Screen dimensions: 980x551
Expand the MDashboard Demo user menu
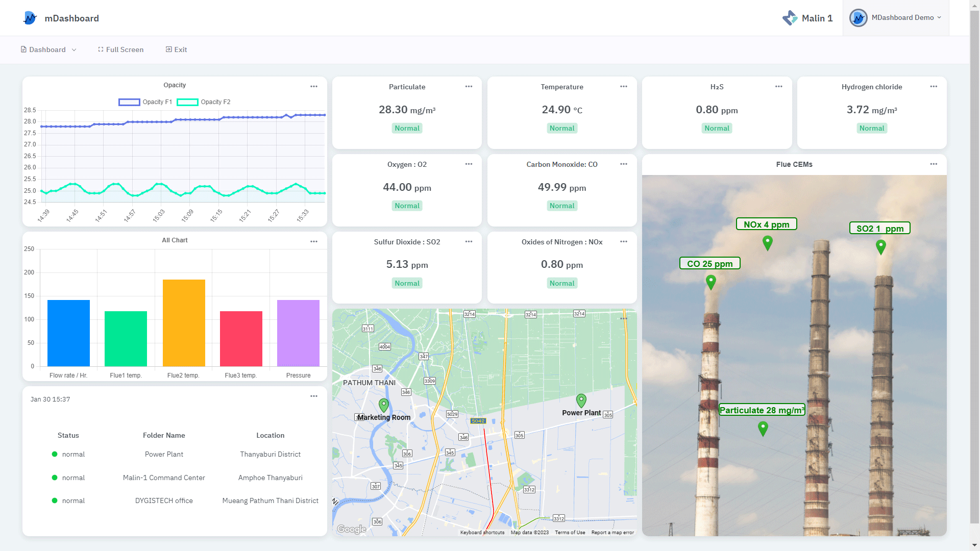click(896, 18)
